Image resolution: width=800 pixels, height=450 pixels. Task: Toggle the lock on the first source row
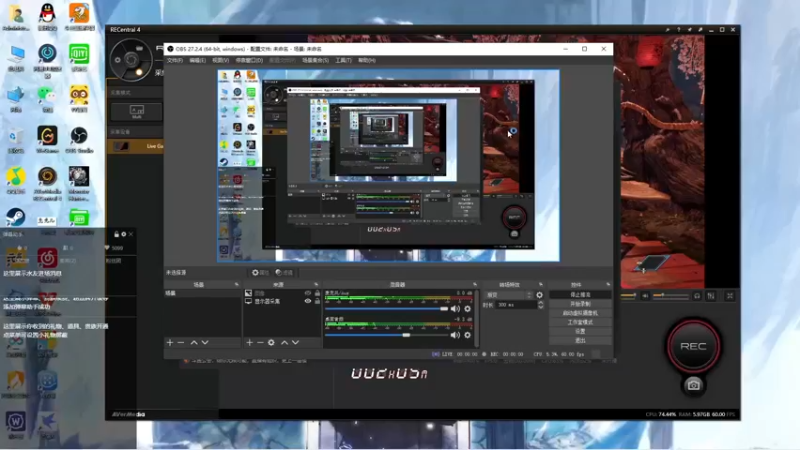click(x=317, y=293)
